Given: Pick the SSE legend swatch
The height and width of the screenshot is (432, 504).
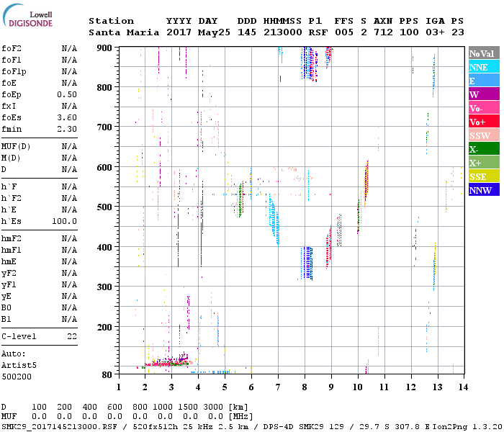Looking at the screenshot, I should click(484, 176).
